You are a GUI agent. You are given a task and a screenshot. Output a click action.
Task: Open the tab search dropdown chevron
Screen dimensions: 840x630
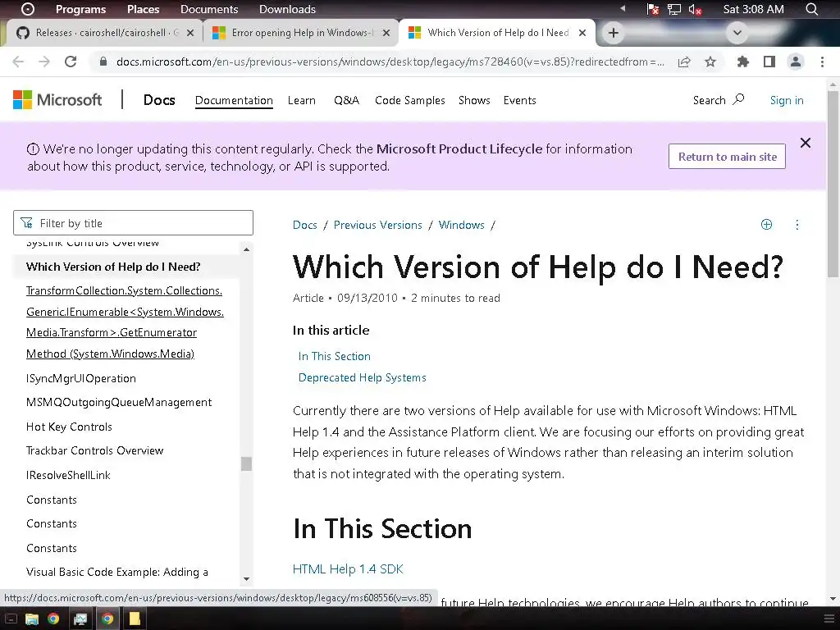[x=737, y=33]
